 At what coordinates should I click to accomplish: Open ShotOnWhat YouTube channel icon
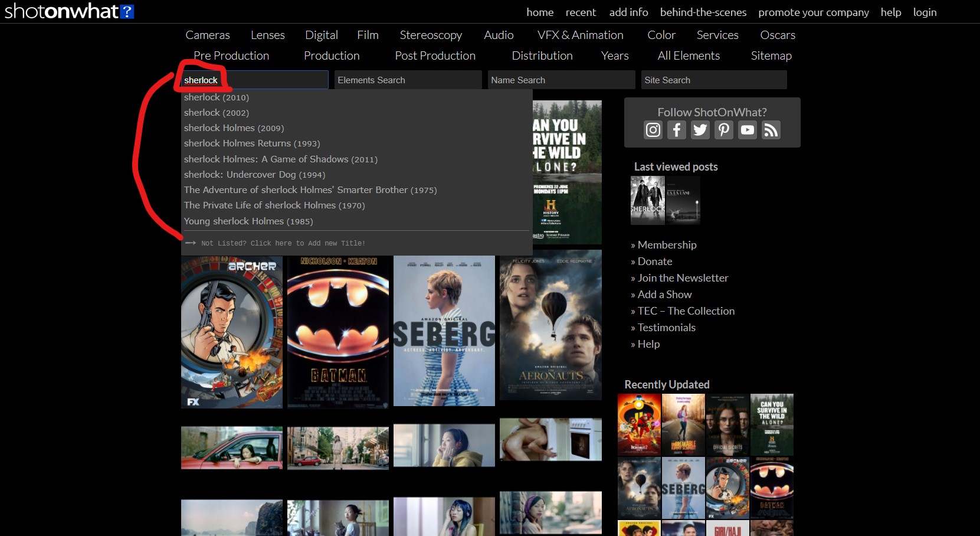[x=748, y=130]
